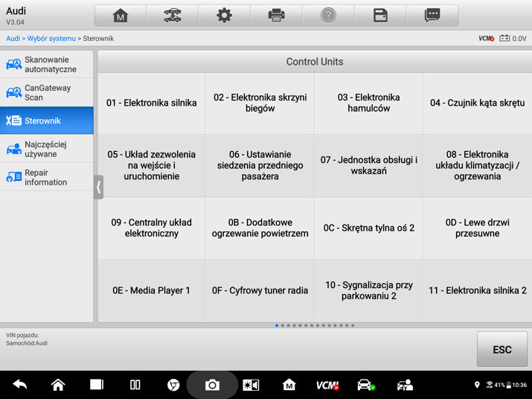Screen dimensions: 532x399
Task: Select Sterownik sidebar item
Action: click(46, 121)
